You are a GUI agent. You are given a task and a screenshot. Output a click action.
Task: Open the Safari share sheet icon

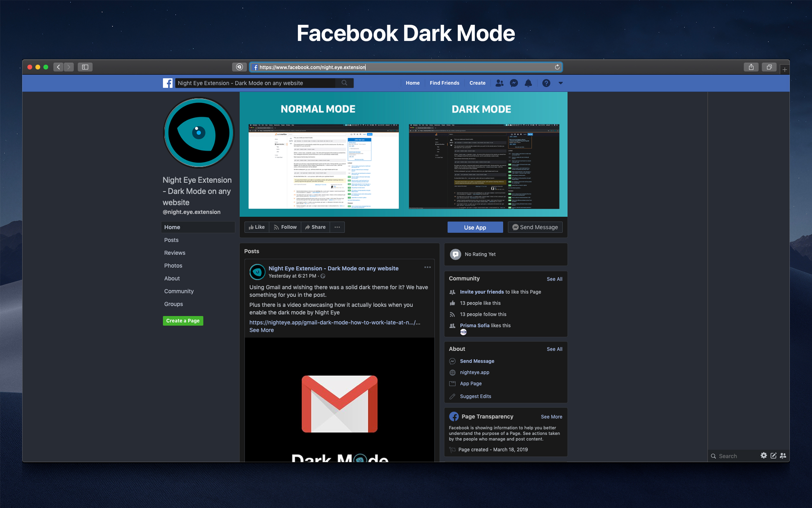coord(751,67)
